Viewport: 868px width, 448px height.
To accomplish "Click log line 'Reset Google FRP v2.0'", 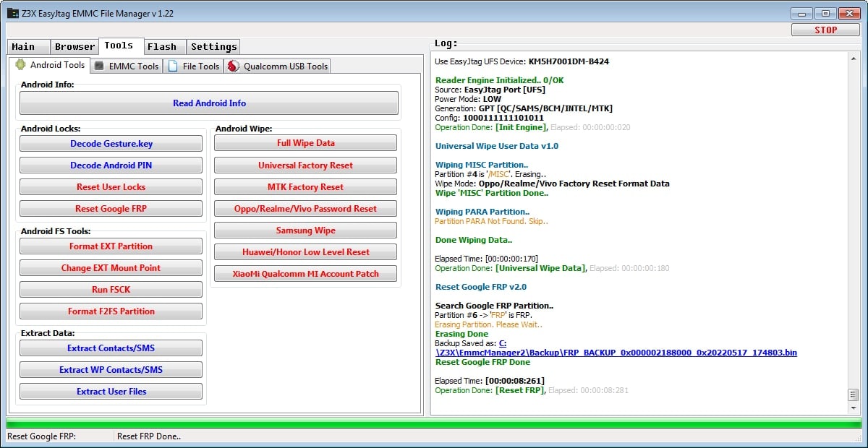I will click(x=481, y=287).
